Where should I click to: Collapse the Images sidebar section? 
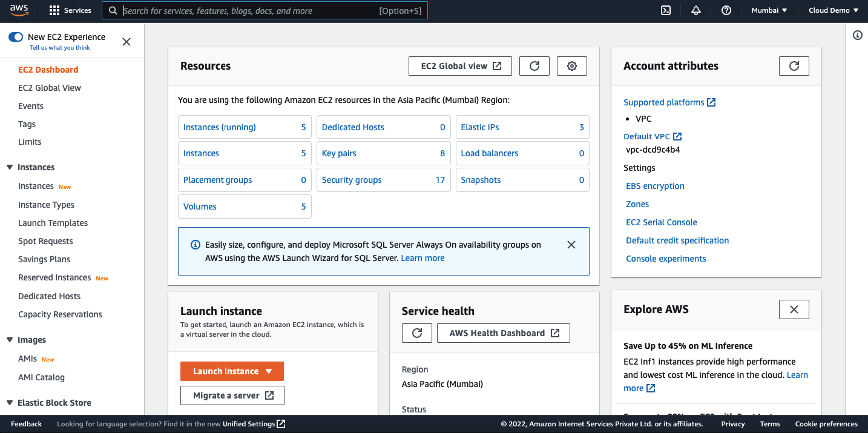point(10,340)
